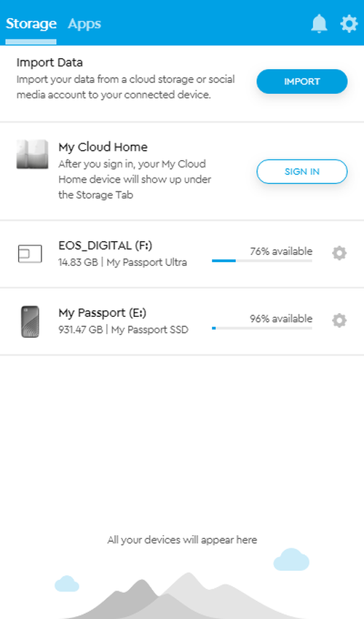Viewport: 364px width, 619px height.
Task: Click the EOS_DIGITAL storage usage bar
Action: pos(262,261)
